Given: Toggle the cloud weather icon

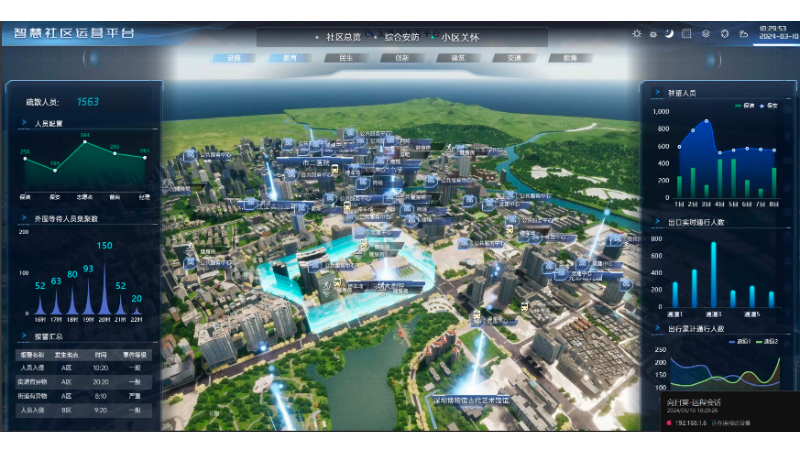Looking at the screenshot, I should click(x=744, y=34).
